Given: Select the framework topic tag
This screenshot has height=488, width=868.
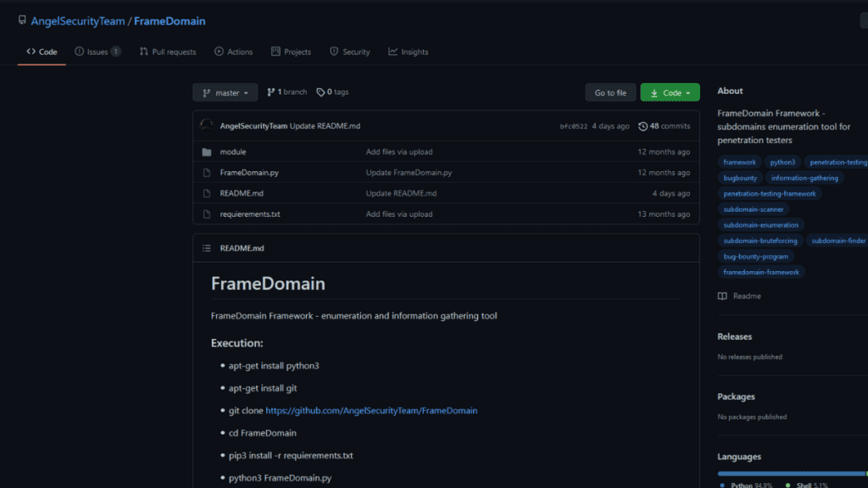Looking at the screenshot, I should click(739, 162).
